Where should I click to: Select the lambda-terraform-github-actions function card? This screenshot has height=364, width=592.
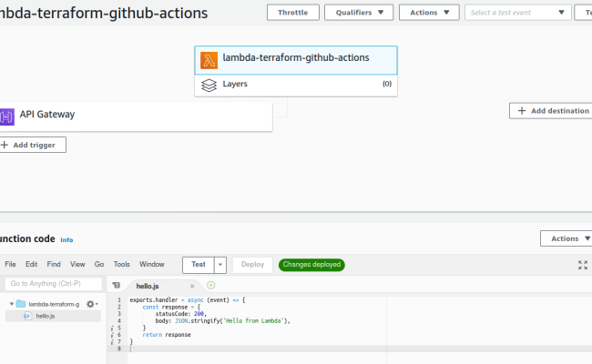(x=296, y=60)
